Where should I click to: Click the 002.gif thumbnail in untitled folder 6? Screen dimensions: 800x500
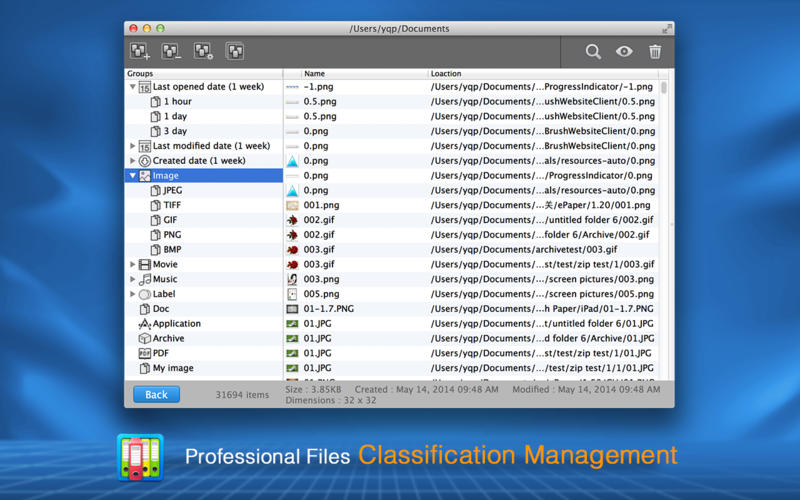point(292,220)
